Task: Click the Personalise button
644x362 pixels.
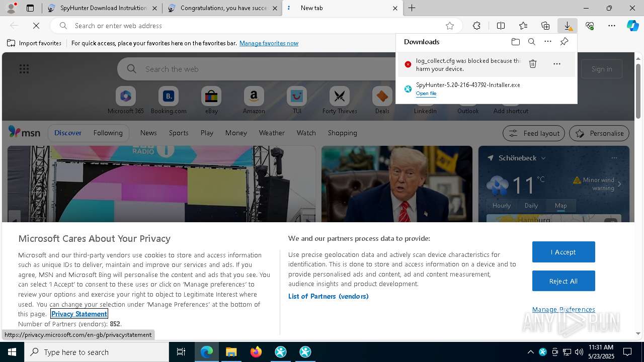Action: click(x=599, y=133)
